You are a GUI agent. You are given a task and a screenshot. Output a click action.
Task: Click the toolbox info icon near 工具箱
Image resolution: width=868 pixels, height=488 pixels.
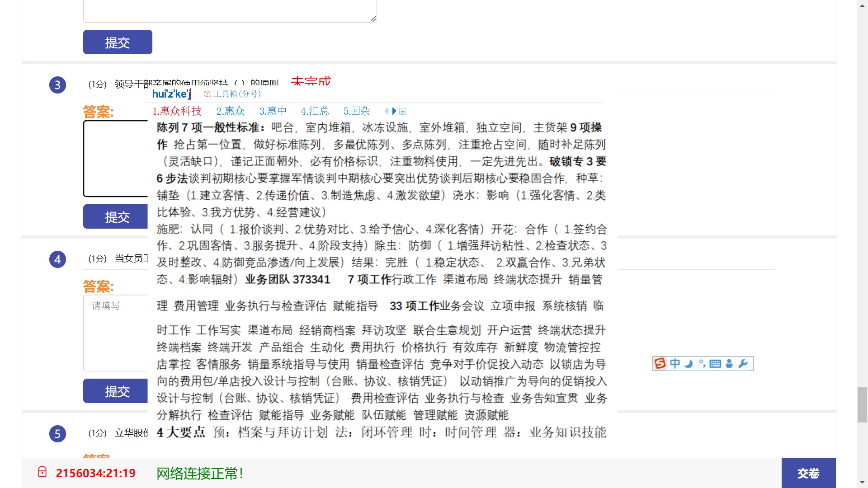pyautogui.click(x=207, y=94)
